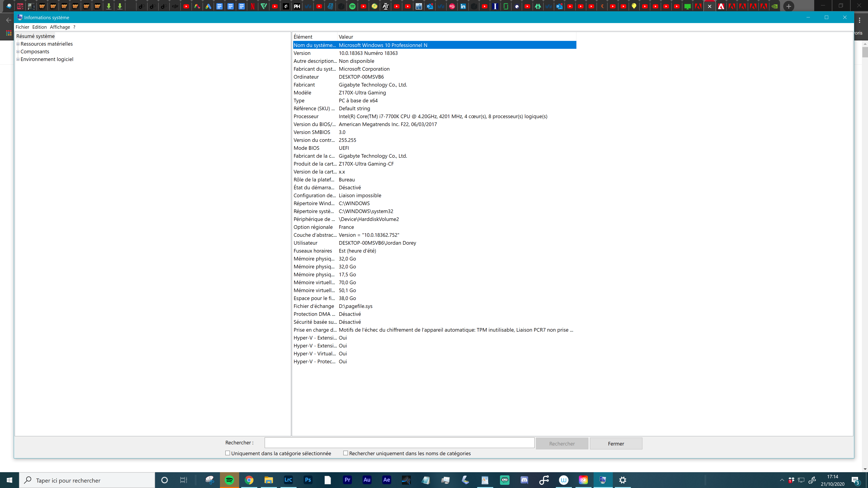Open the Fichier menu
This screenshot has width=868, height=488.
22,27
